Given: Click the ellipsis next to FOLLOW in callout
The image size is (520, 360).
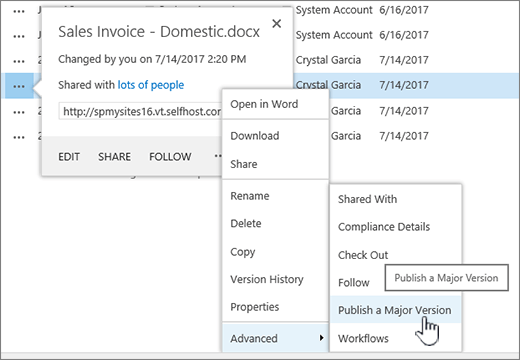Looking at the screenshot, I should coord(218,156).
